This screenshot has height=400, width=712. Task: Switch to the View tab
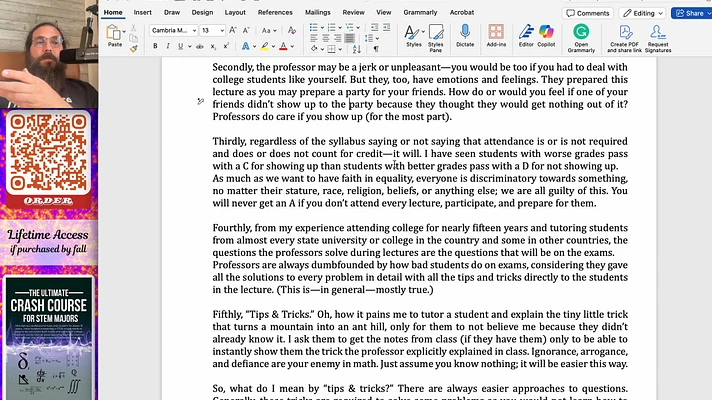[x=384, y=12]
